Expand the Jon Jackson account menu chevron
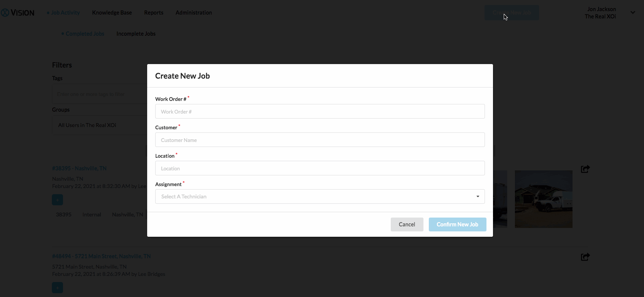 [x=632, y=13]
